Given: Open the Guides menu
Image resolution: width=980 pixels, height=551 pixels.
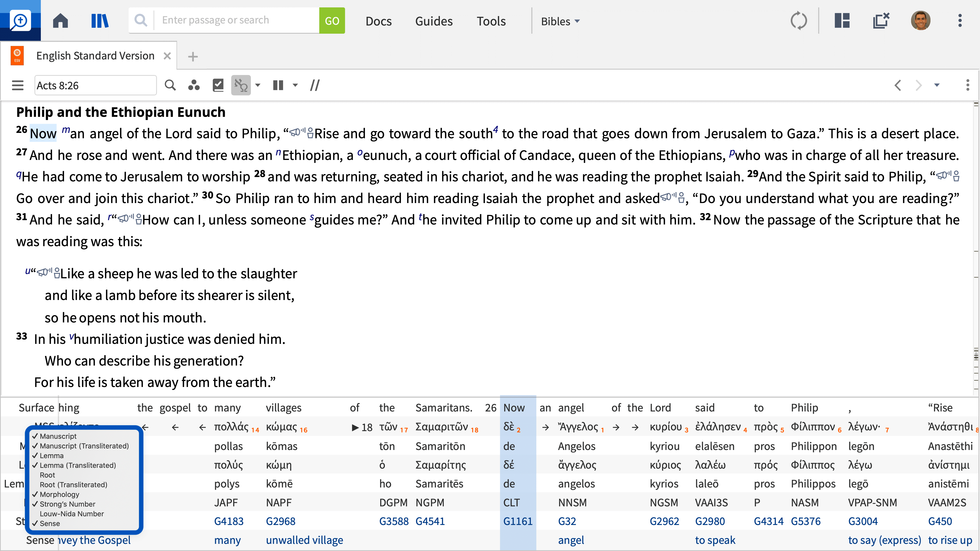Looking at the screenshot, I should tap(434, 21).
